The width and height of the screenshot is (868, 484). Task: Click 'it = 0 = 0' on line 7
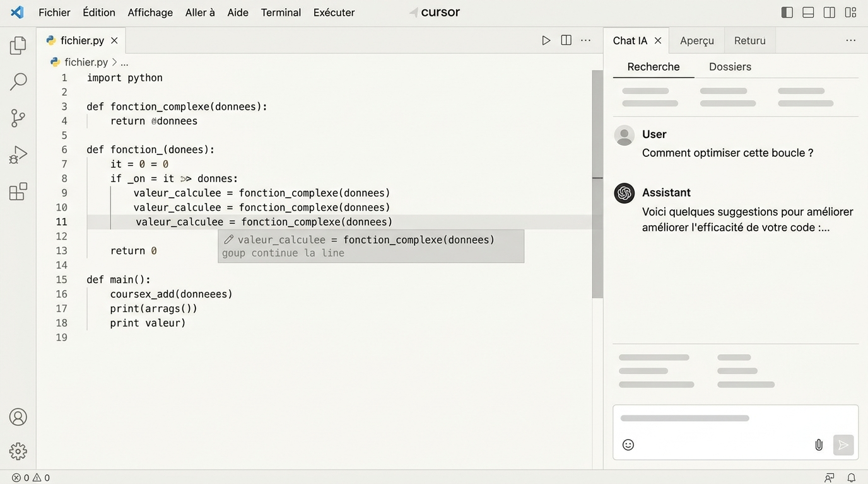[x=139, y=164]
